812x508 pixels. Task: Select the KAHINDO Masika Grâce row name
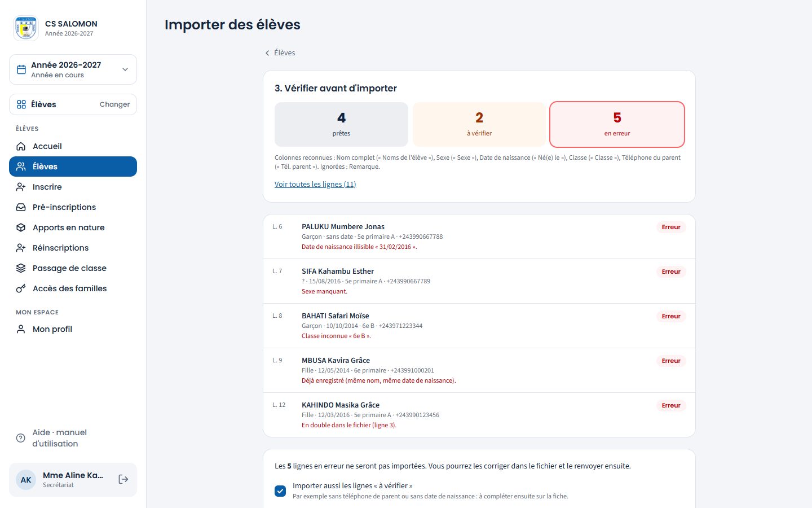(x=341, y=405)
